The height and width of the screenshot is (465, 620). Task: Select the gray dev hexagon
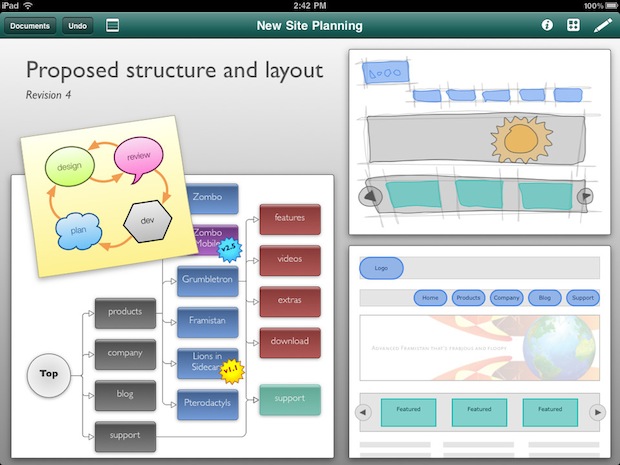click(147, 221)
